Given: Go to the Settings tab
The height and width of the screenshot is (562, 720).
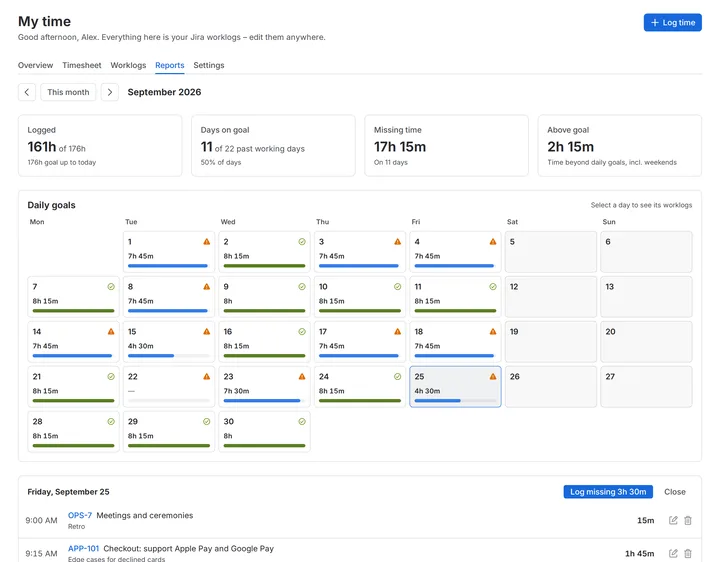Looking at the screenshot, I should point(209,65).
